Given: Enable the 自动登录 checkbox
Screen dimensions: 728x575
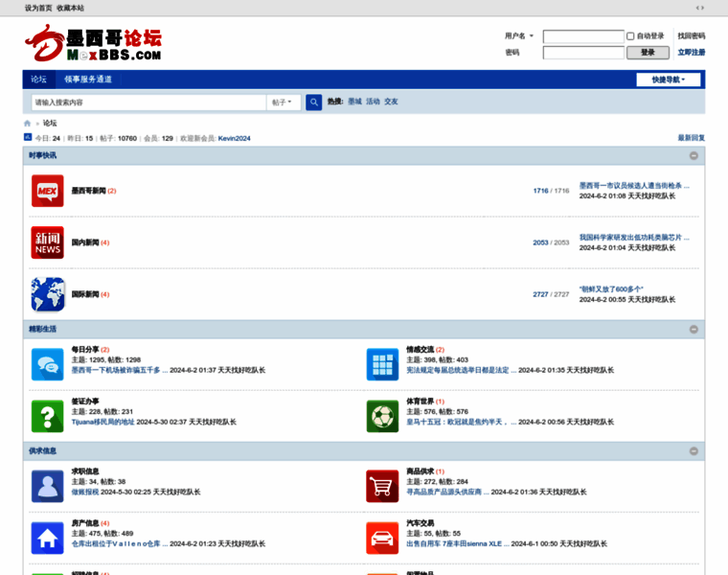Looking at the screenshot, I should tap(630, 36).
